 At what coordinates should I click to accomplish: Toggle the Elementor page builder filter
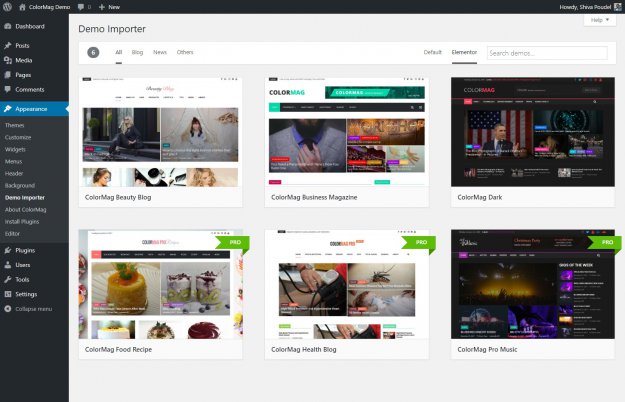(x=465, y=52)
